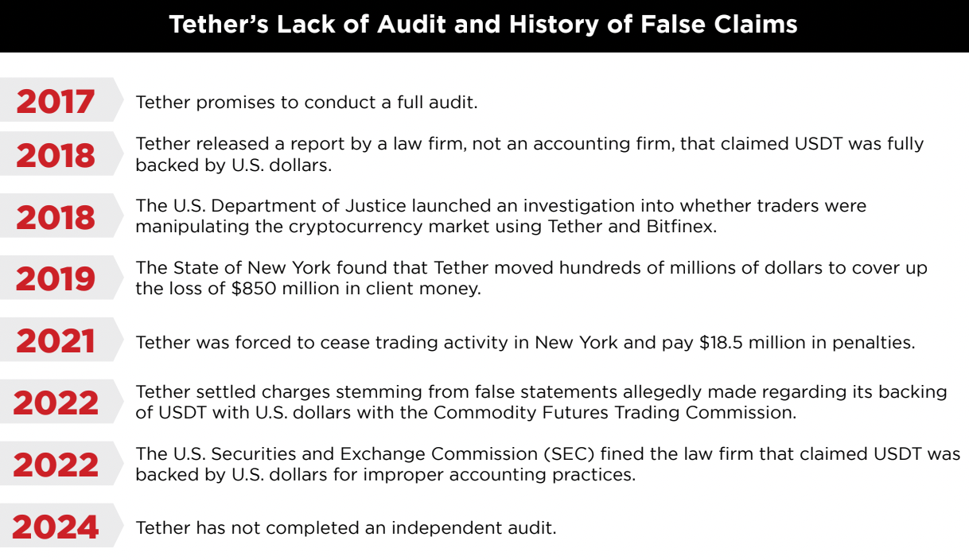Click "Tether promises to conduct a full audit" text

tap(306, 103)
